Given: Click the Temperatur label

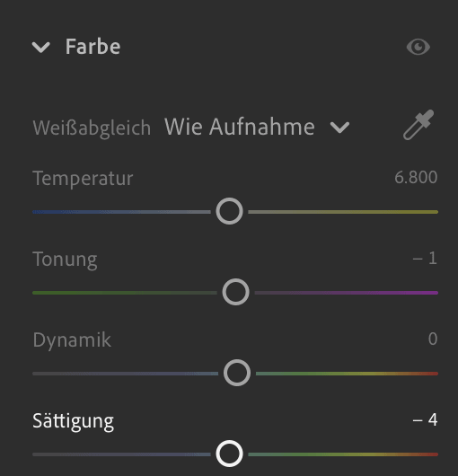Looking at the screenshot, I should [83, 178].
